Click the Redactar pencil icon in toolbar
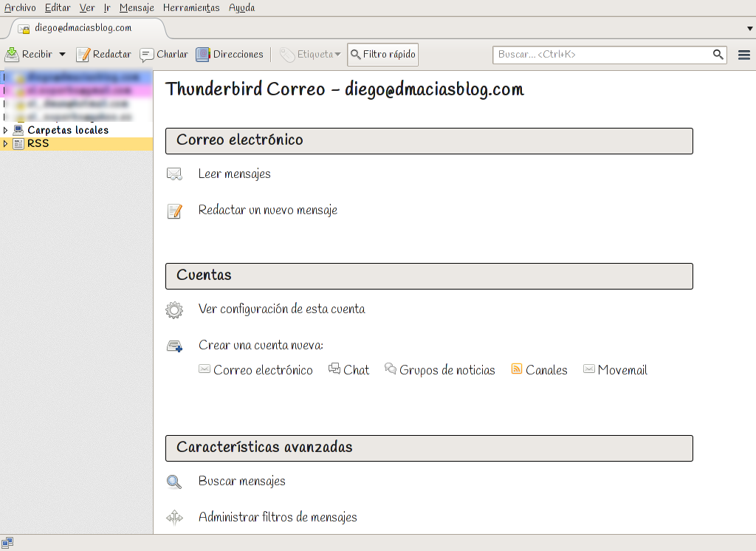The image size is (756, 551). [83, 55]
